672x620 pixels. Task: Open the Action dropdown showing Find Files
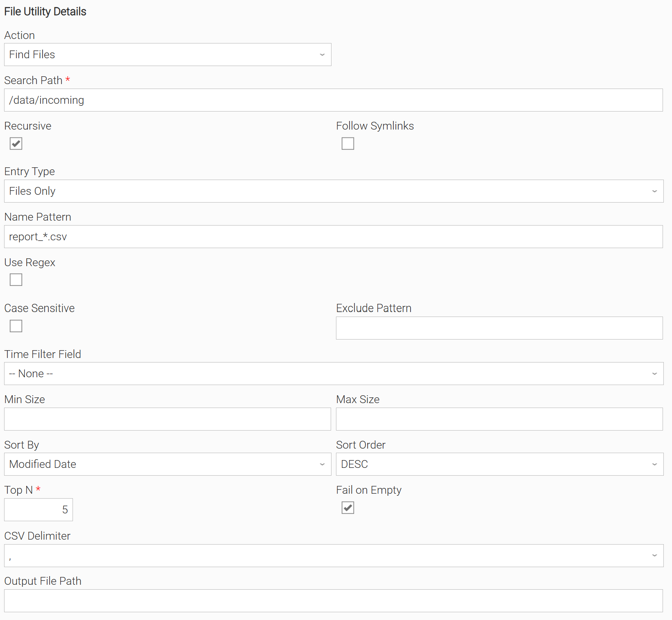click(168, 55)
